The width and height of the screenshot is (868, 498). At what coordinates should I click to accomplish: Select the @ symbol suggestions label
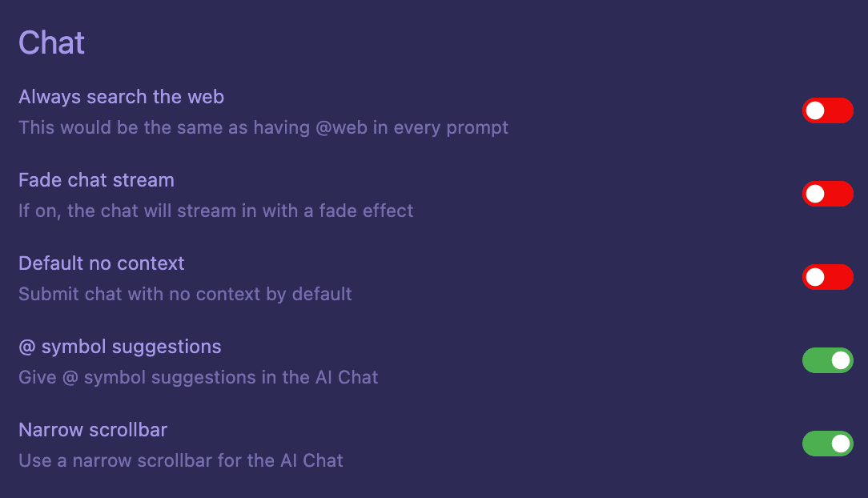point(119,347)
